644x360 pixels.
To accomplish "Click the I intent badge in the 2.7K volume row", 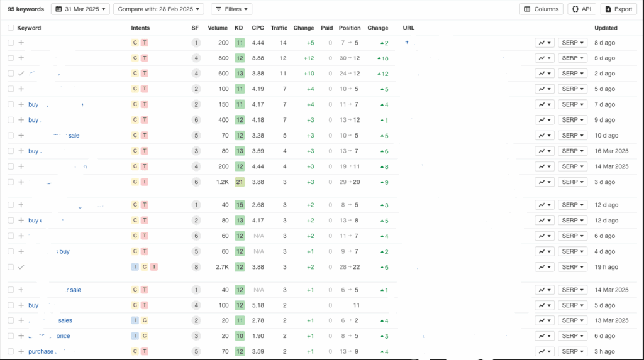I will pyautogui.click(x=135, y=267).
